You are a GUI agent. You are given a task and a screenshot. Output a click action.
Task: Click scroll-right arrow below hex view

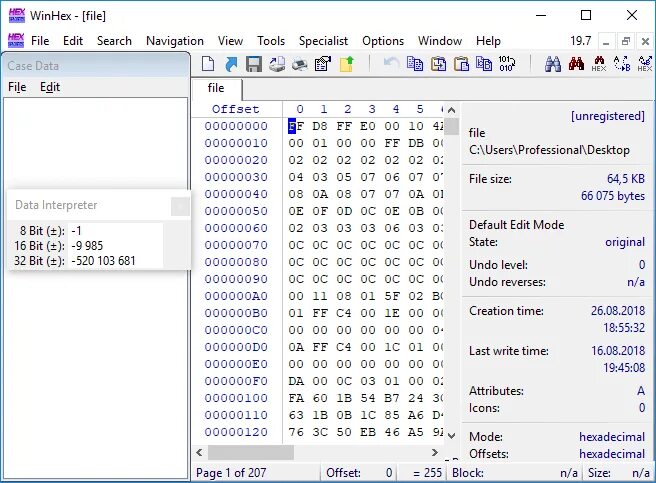point(435,452)
